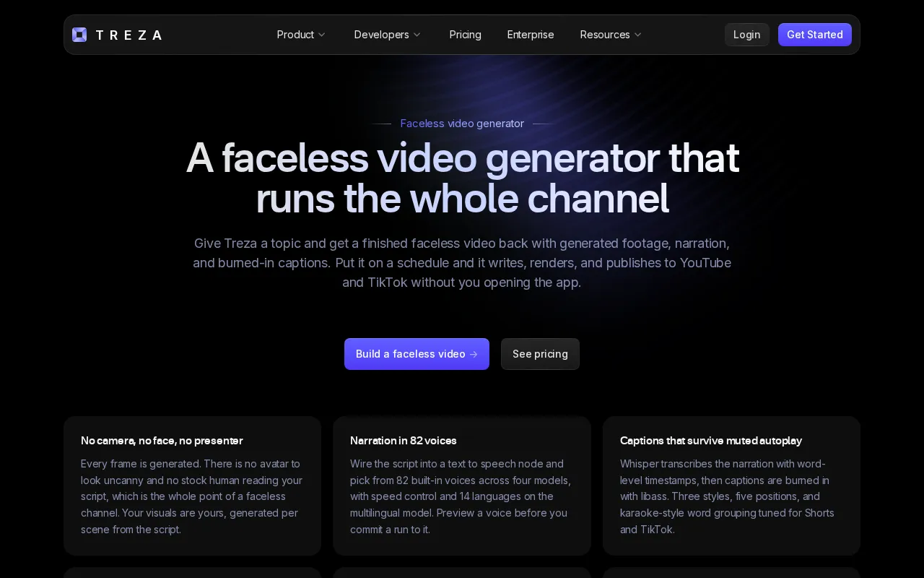Click the paragraph beginning 'Wire the script into'
This screenshot has height=578, width=924.
pos(461,496)
